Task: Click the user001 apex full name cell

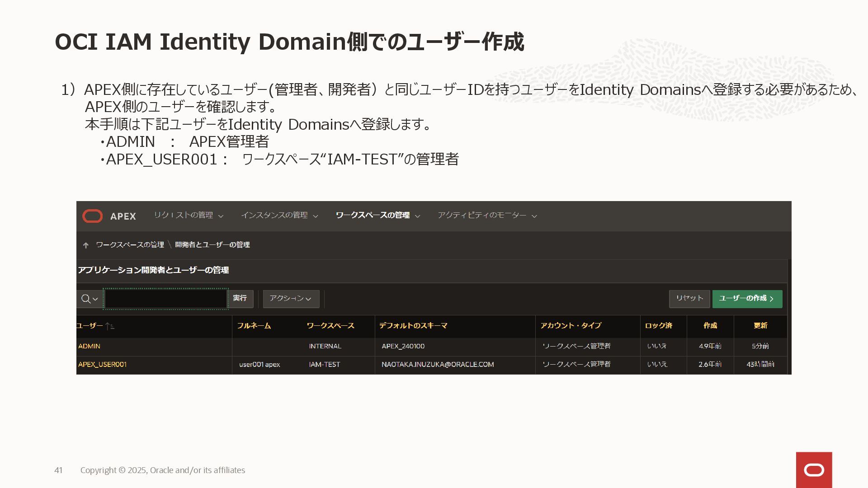Action: [259, 364]
